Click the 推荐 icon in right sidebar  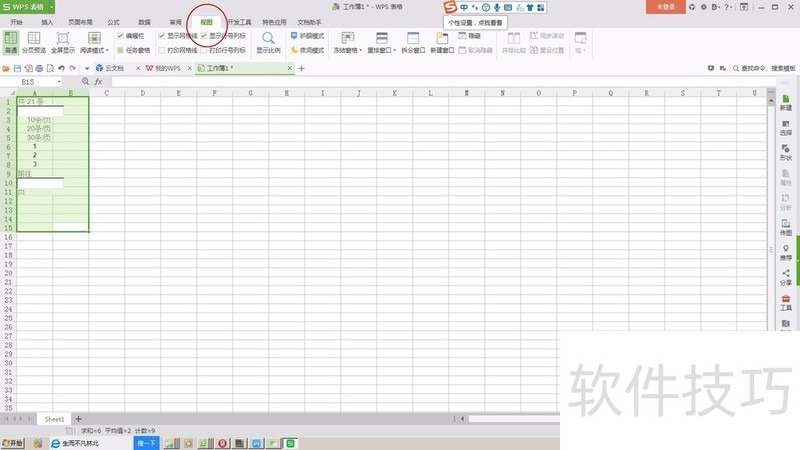pos(786,253)
